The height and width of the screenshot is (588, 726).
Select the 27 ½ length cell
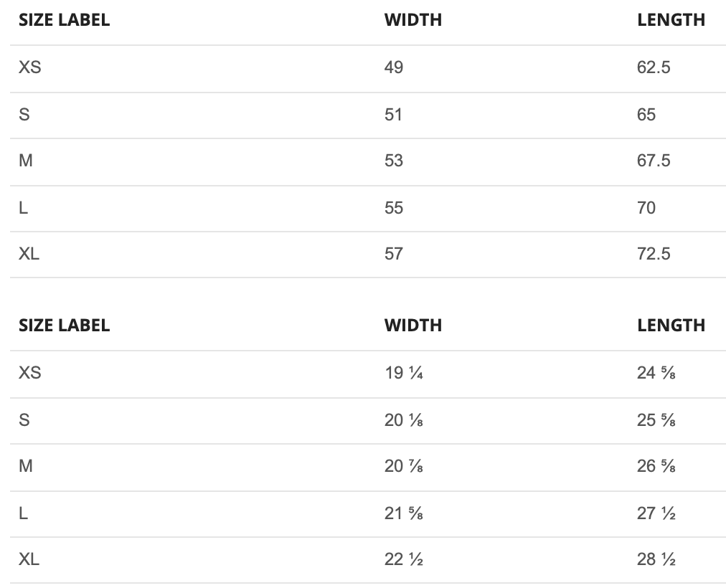pos(656,513)
